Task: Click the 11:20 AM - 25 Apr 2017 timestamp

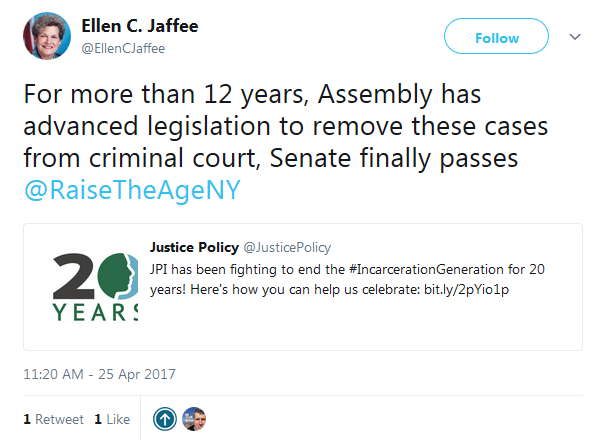Action: pos(99,374)
